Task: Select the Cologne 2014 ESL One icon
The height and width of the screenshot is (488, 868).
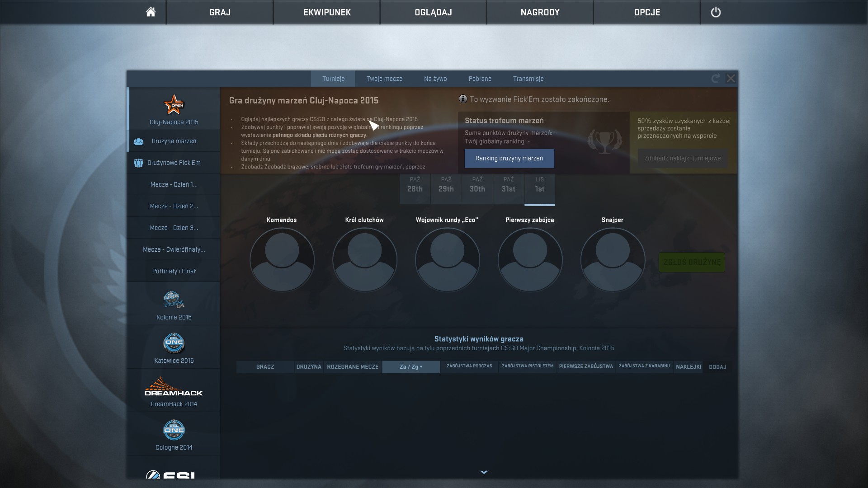Action: pyautogui.click(x=174, y=430)
